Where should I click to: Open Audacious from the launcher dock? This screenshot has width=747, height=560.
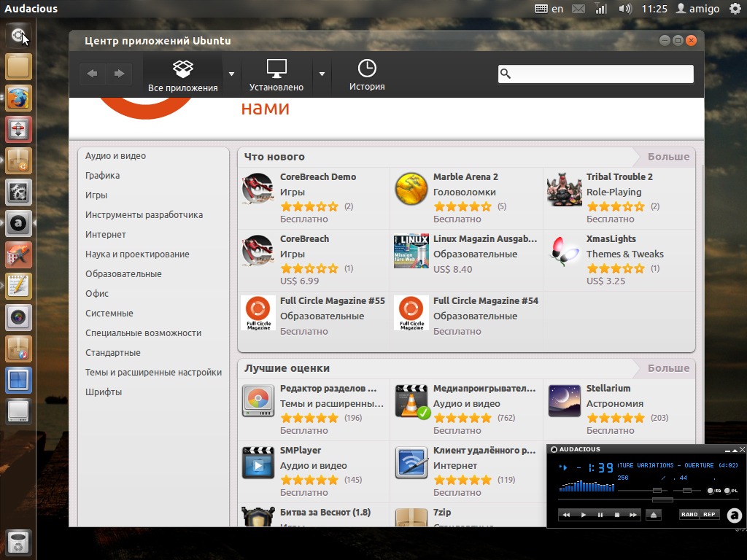coord(18,223)
